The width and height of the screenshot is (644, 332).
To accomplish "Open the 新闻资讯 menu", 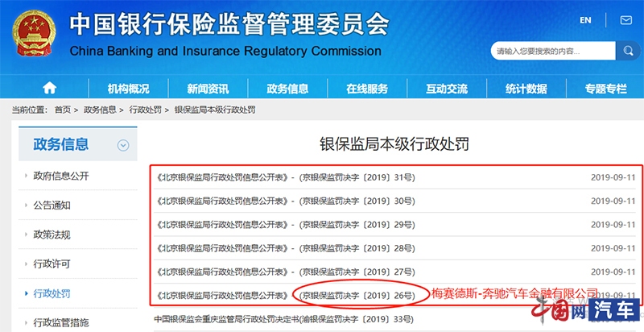I will (208, 89).
